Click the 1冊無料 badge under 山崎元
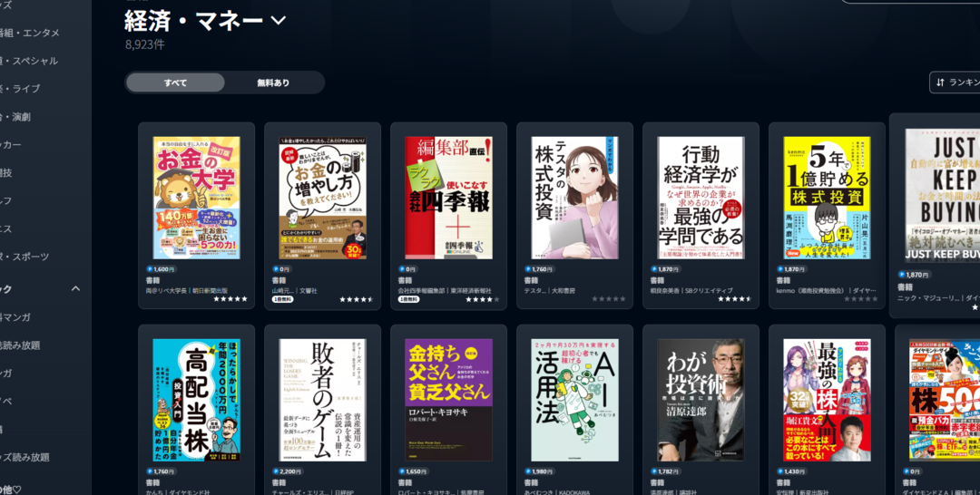Screen dimensions: 980x495 282,299
